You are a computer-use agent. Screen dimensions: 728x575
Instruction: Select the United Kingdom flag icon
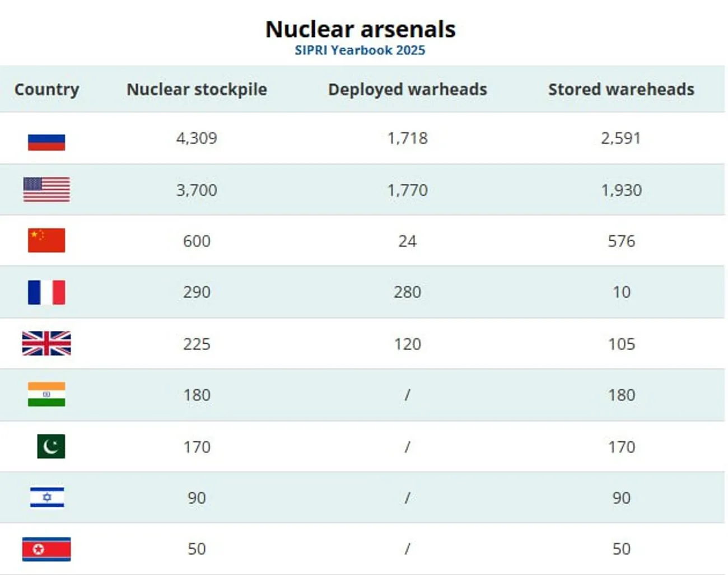pos(46,344)
